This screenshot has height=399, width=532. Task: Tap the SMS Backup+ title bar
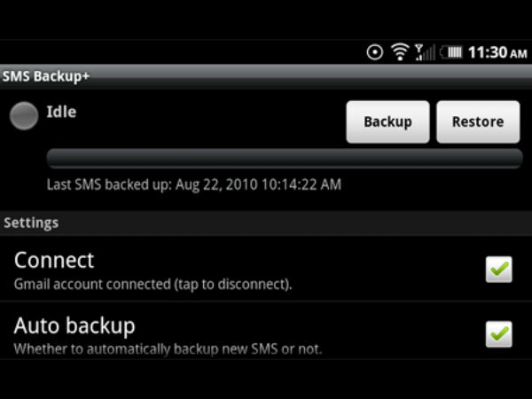coord(46,75)
